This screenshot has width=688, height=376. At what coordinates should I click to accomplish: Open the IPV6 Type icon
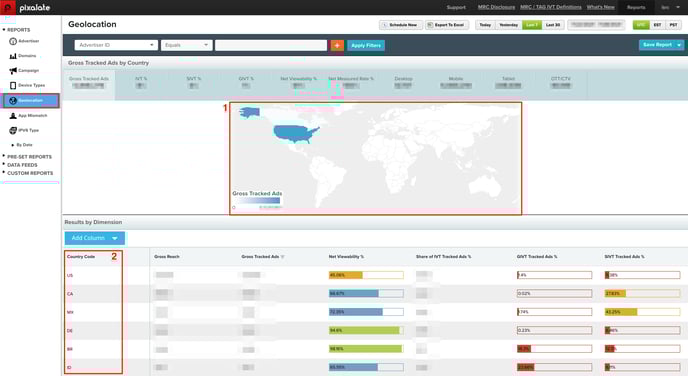point(13,130)
